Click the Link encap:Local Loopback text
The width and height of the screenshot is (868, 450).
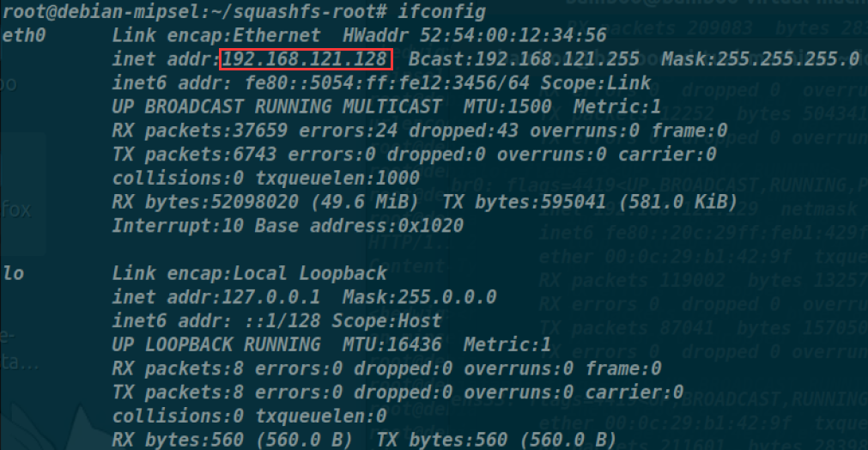[x=249, y=273]
